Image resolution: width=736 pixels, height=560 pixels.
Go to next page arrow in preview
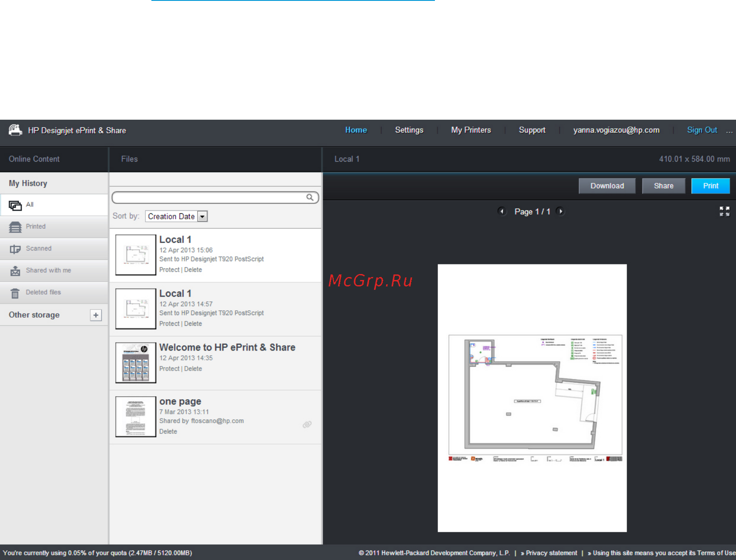(560, 211)
